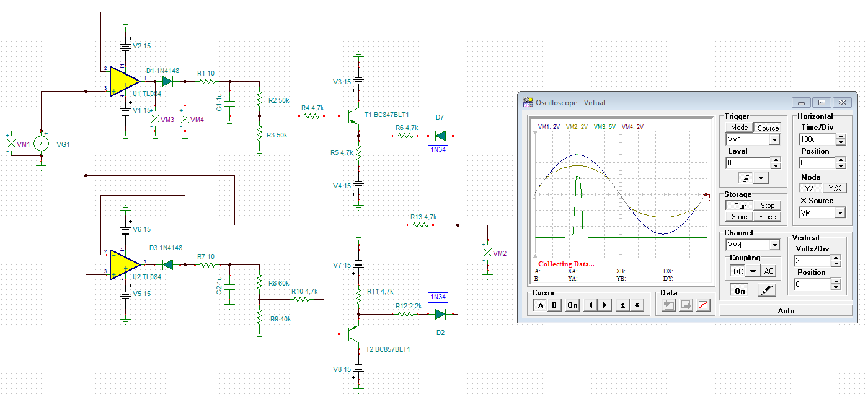Expand the Channel VM4 dropdown

pos(774,245)
